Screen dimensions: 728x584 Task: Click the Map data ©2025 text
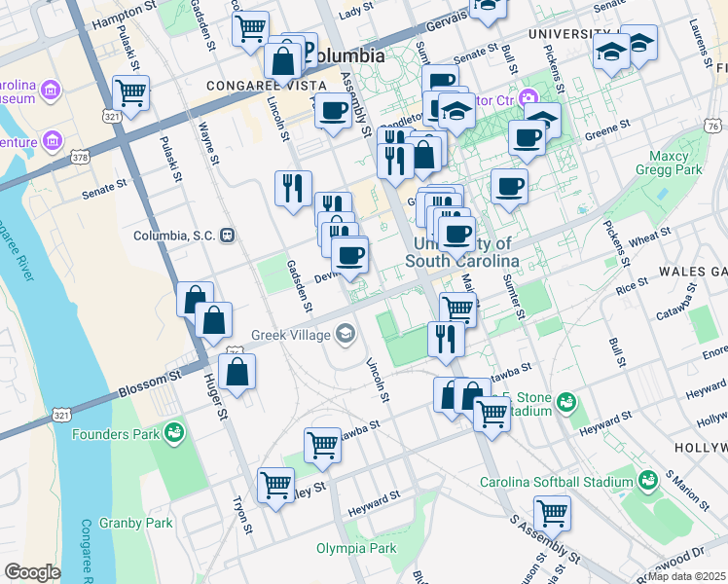687,576
